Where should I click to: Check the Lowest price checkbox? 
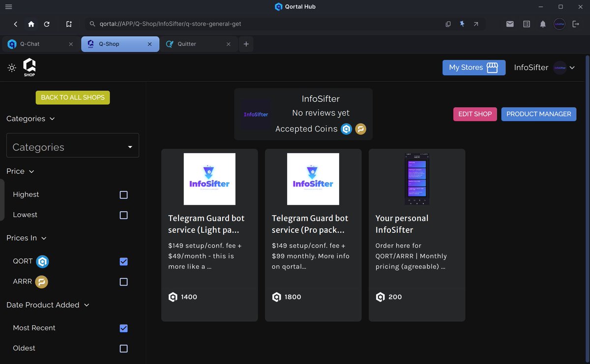point(124,215)
